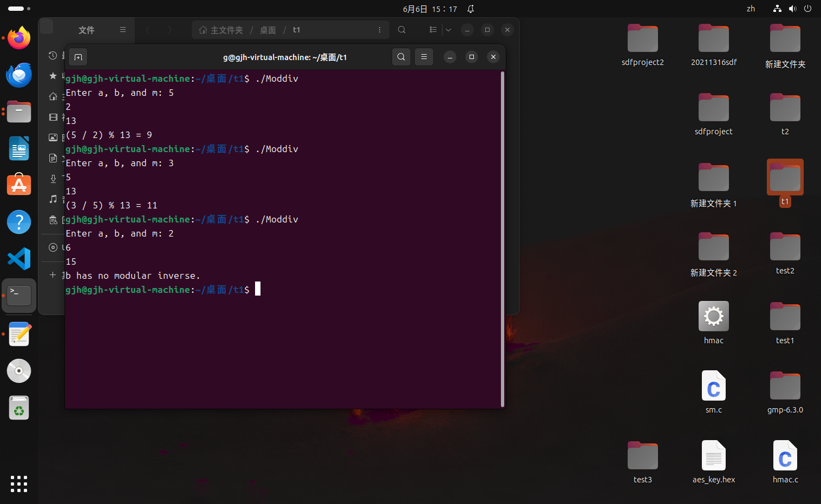
Task: Select the 20211316sdf desktop folder
Action: point(714,45)
